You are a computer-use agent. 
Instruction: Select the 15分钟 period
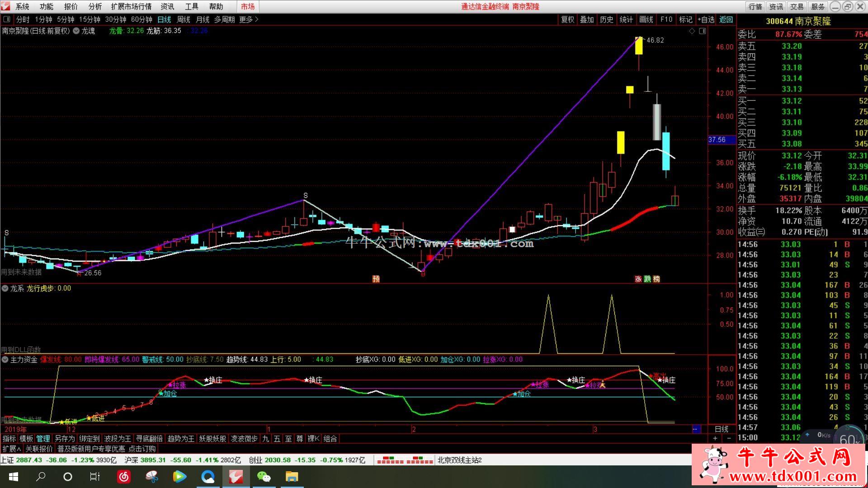click(x=90, y=19)
